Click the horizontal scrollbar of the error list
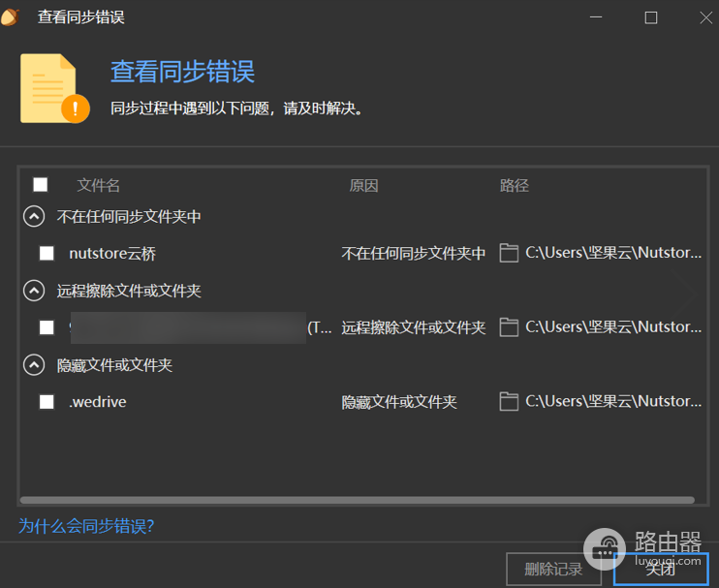This screenshot has width=719, height=588. [x=358, y=500]
